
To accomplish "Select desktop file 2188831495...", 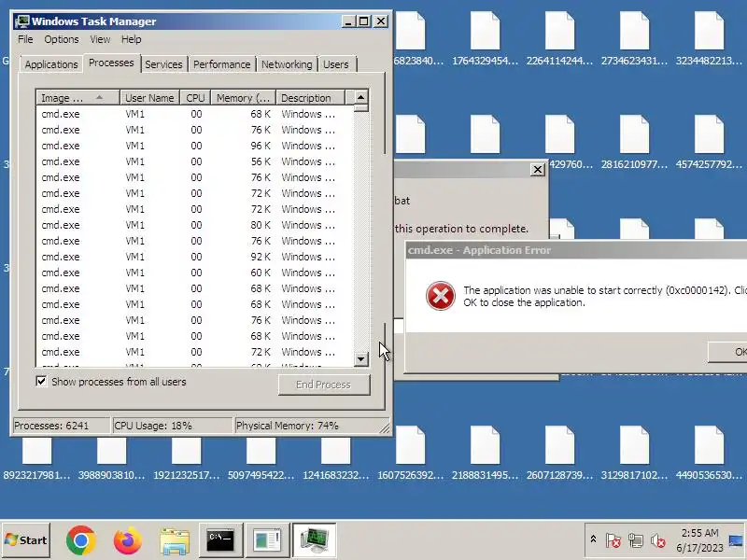I will [485, 454].
